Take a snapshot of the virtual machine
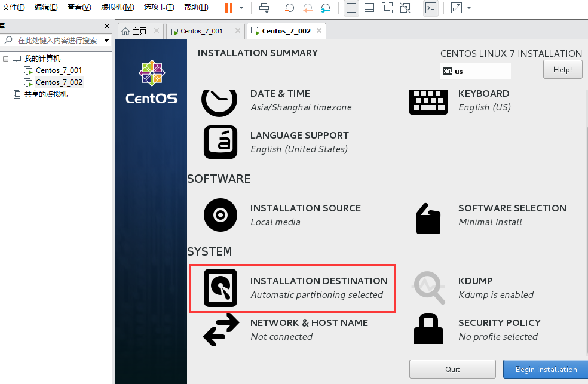This screenshot has height=384, width=588. pos(289,8)
